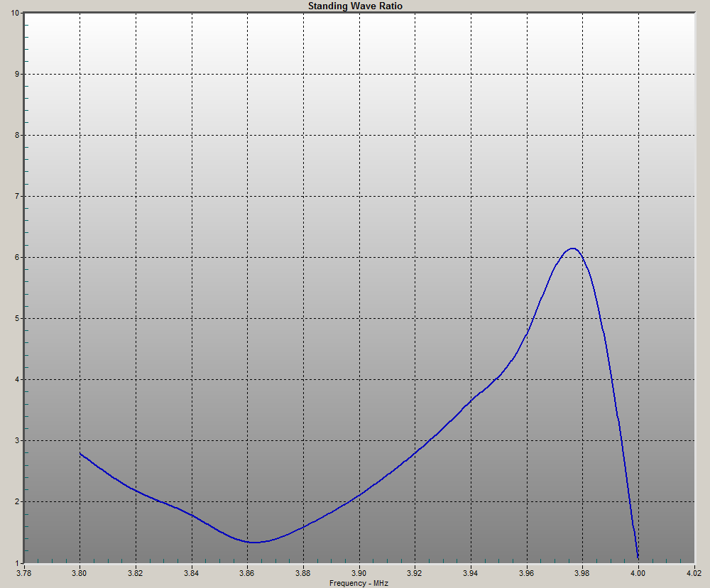This screenshot has width=710, height=588.
Task: Click the 3.78 label on the frequency axis
Action: [x=24, y=572]
